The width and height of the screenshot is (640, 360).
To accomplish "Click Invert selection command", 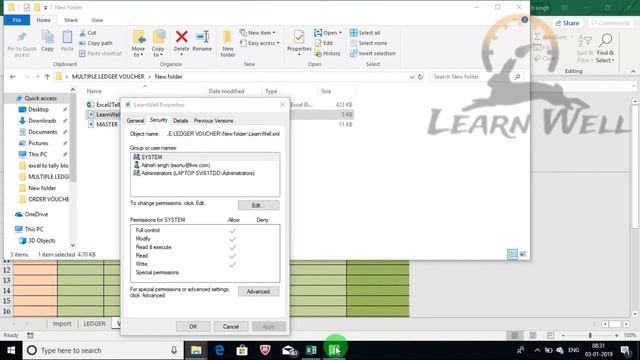I will point(373,53).
